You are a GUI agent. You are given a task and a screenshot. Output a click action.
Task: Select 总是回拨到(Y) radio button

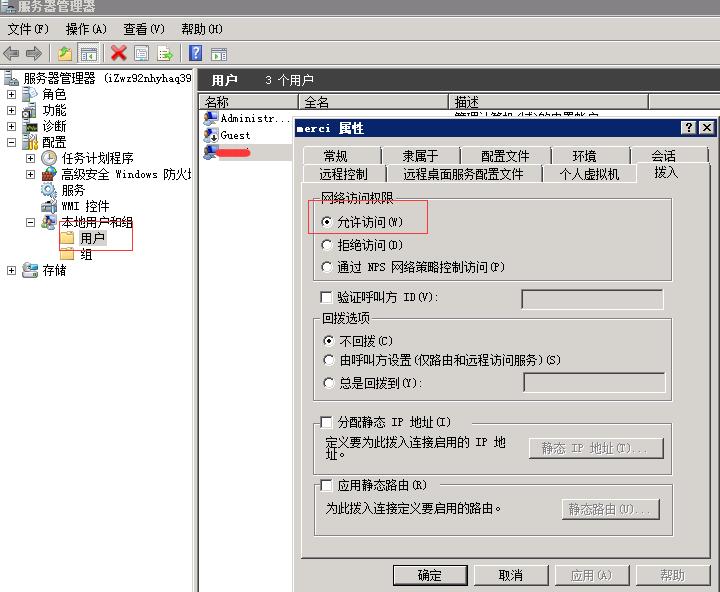point(328,383)
